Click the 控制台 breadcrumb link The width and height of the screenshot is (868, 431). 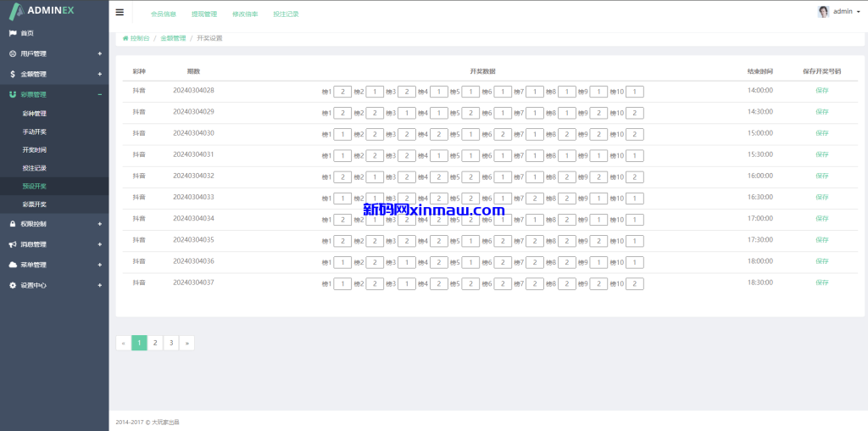(x=139, y=38)
